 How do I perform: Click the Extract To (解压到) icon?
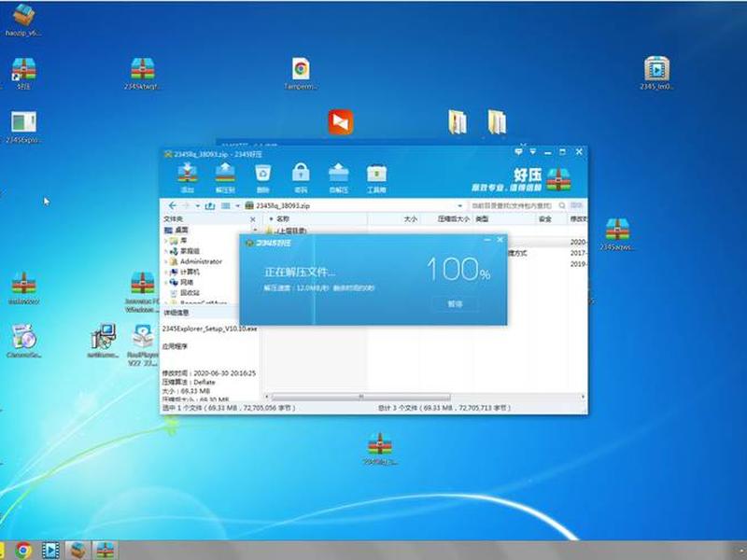[225, 177]
